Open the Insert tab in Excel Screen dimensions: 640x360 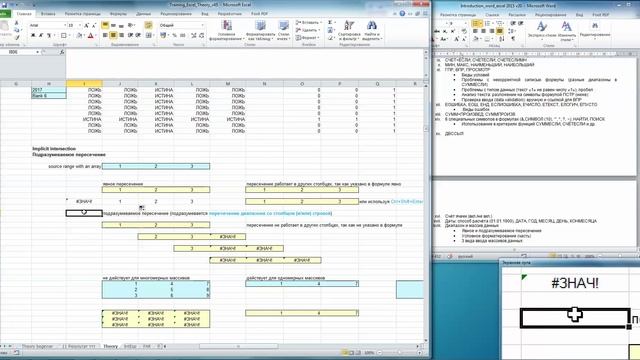pyautogui.click(x=48, y=13)
